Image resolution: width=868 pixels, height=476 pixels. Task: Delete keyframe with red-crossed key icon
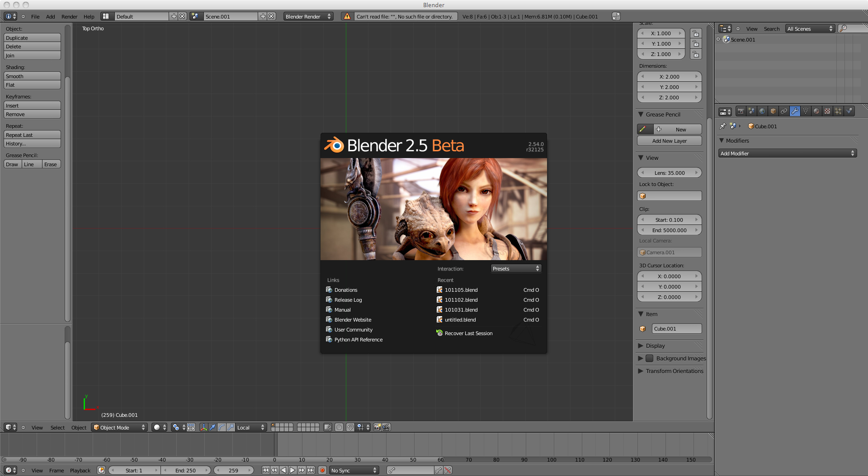coord(448,470)
